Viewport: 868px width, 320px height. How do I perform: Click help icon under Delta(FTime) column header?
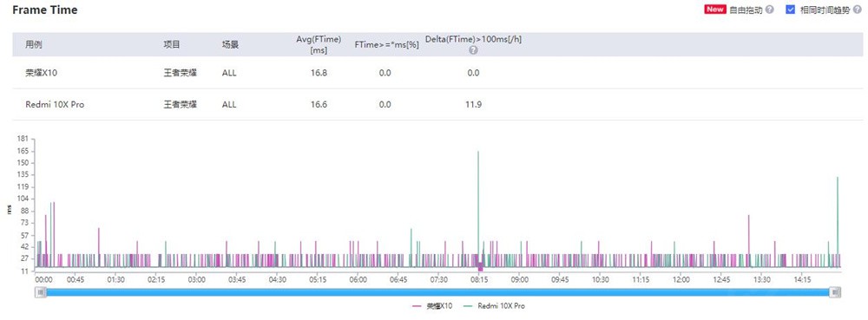(473, 50)
